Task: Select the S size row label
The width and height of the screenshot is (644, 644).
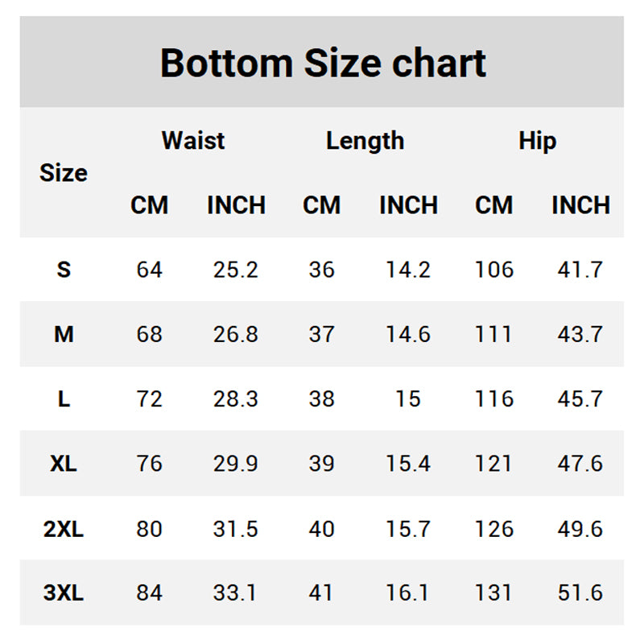Action: click(64, 270)
